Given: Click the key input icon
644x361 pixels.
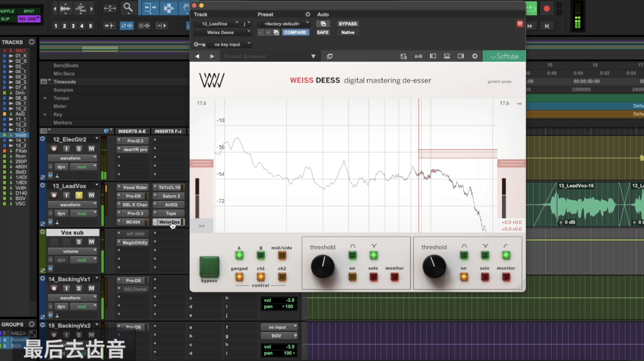Looking at the screenshot, I should 199,45.
